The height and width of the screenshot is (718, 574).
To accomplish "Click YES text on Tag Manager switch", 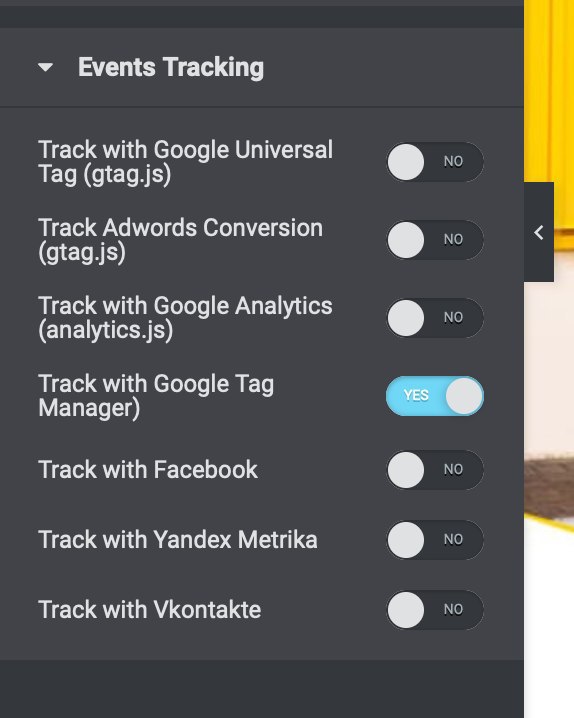I will coord(416,395).
